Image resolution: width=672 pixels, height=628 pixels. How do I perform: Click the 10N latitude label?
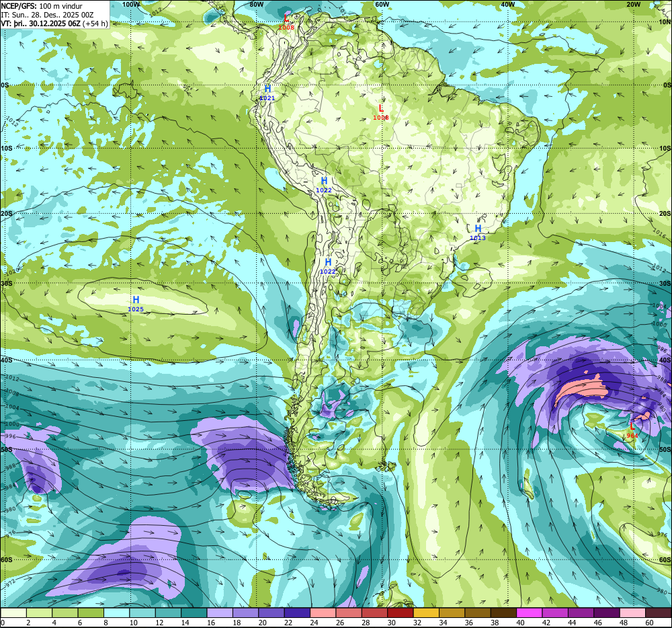tap(665, 22)
